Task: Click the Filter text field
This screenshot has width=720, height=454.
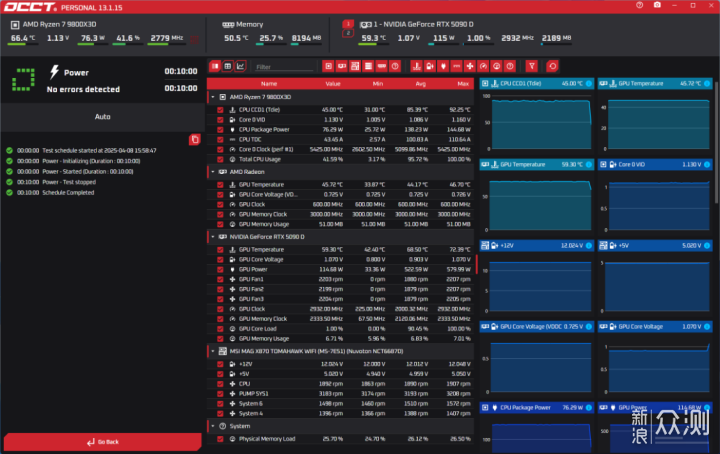Action: 284,67
